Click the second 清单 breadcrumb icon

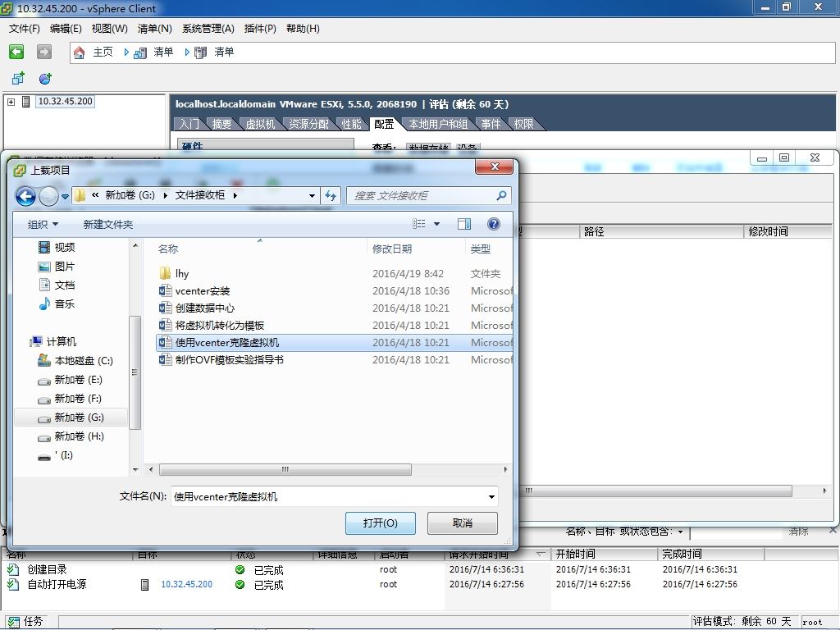coord(200,52)
